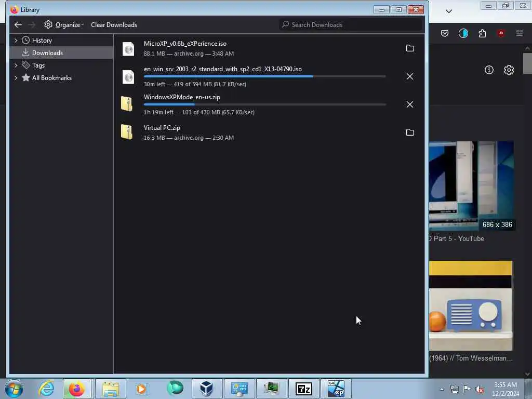Image resolution: width=532 pixels, height=399 pixels.
Task: Select History in the sidebar
Action: click(42, 41)
